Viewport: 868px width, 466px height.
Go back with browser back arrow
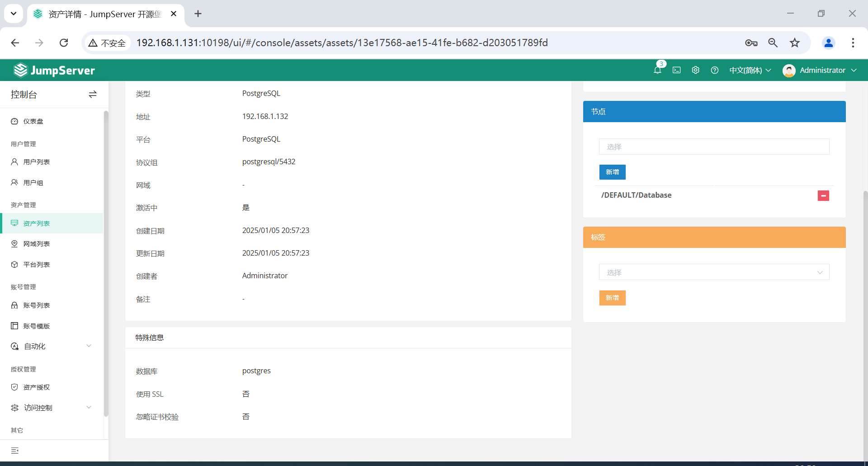pos(15,43)
